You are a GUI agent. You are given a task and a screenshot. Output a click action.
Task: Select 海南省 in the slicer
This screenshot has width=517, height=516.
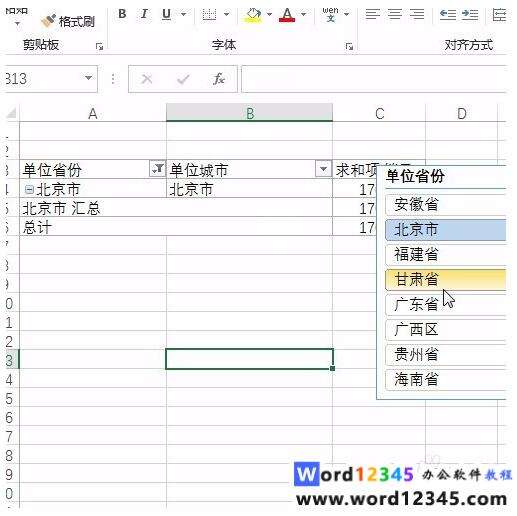coord(446,379)
